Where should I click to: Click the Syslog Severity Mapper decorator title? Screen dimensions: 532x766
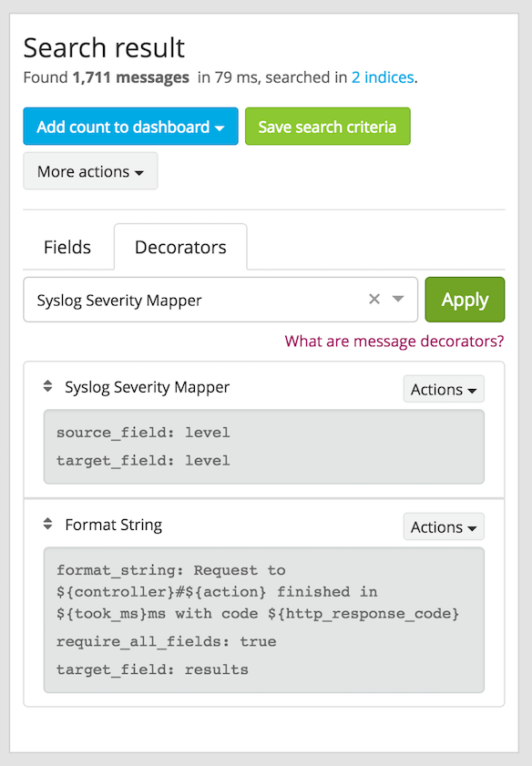coord(147,387)
